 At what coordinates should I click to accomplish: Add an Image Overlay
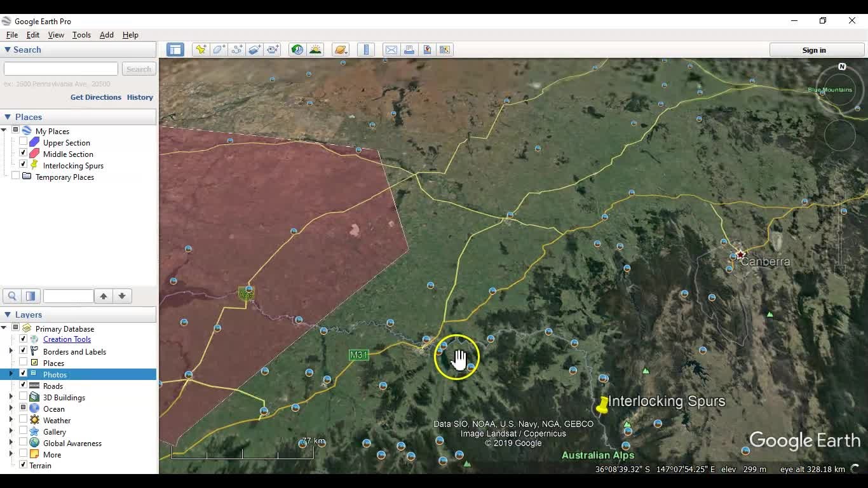point(254,49)
